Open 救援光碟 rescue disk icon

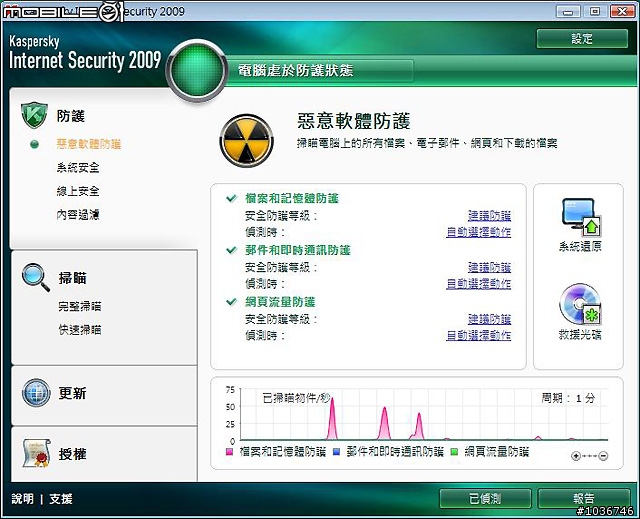pos(580,304)
